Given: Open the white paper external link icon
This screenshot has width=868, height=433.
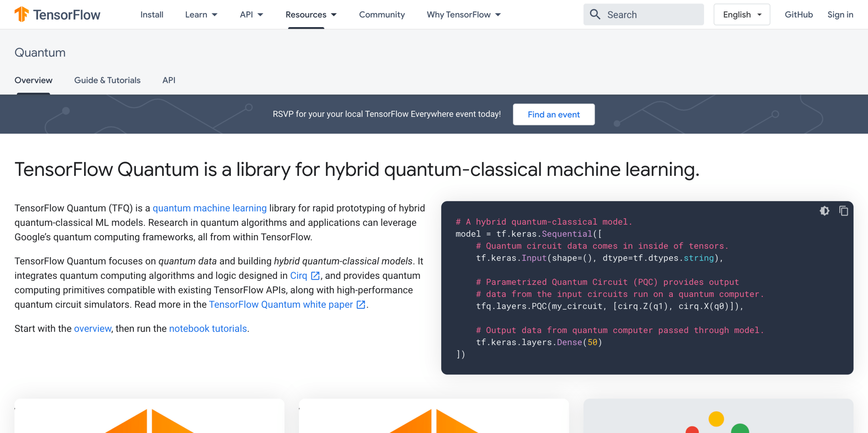Looking at the screenshot, I should click(x=361, y=304).
